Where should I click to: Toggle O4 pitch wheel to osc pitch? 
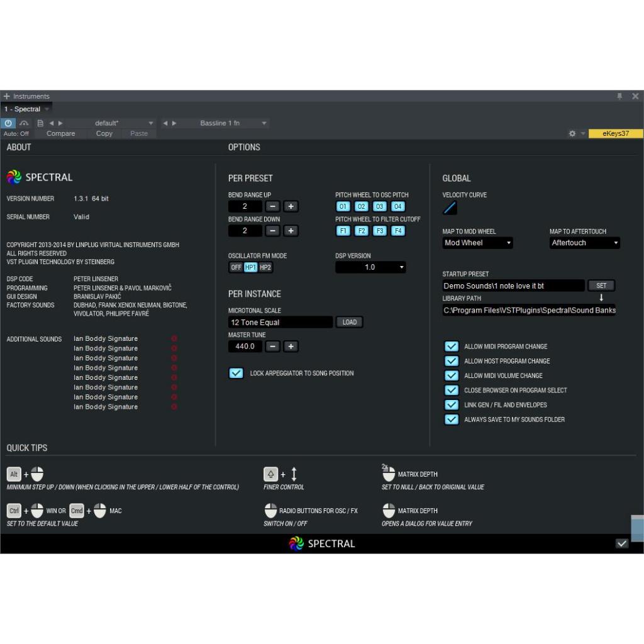point(398,206)
